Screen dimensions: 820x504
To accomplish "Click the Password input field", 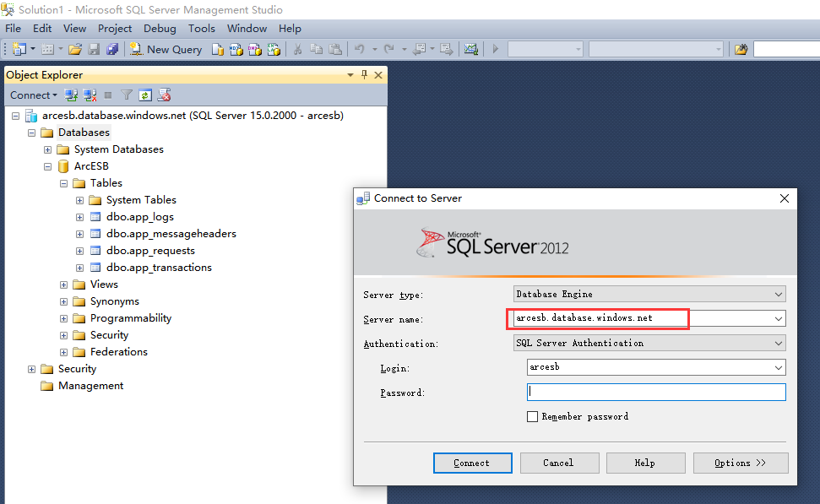I will 656,392.
